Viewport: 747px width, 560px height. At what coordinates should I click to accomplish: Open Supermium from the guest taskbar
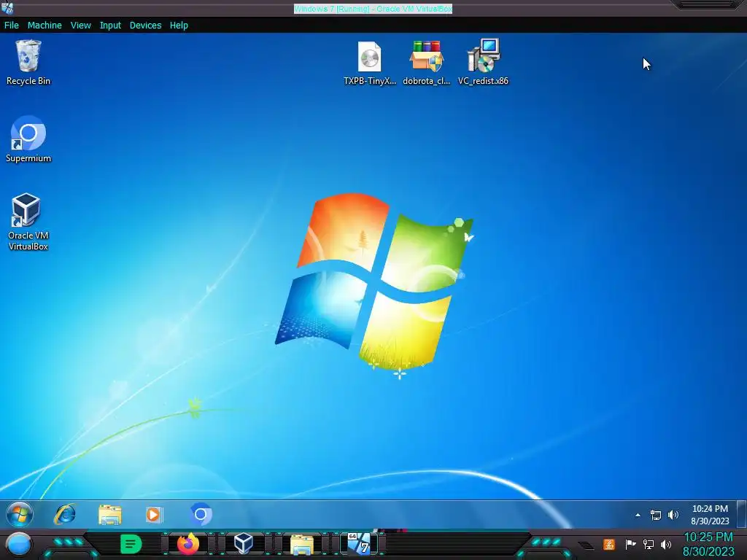coord(201,514)
